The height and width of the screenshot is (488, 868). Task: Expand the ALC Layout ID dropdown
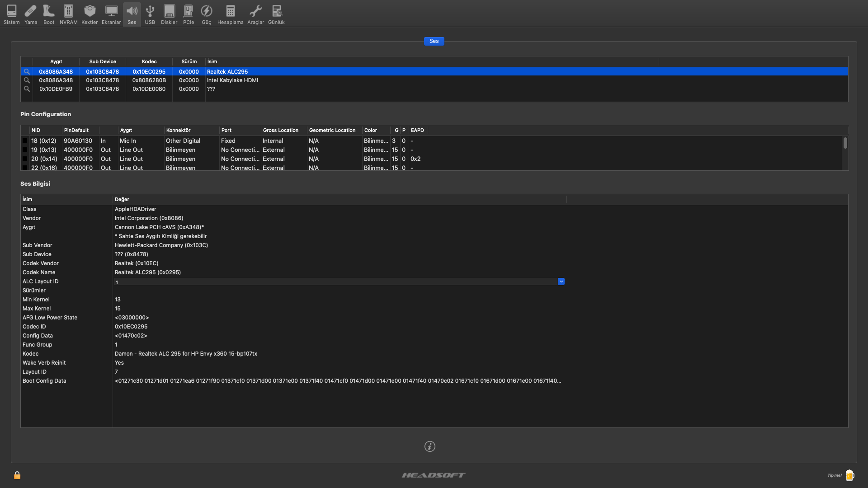pos(561,282)
